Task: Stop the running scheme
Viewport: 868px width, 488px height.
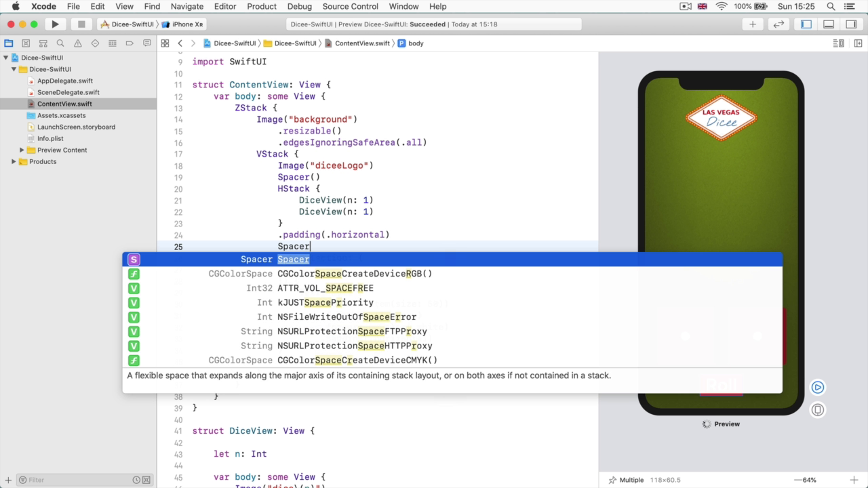Action: tap(81, 24)
